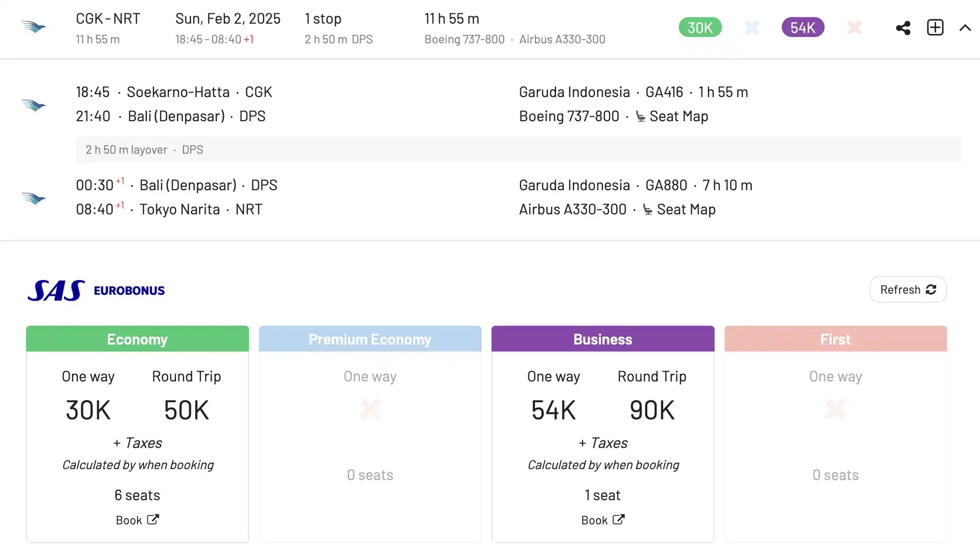
Task: Click the Economy one way 30K price
Action: (88, 410)
